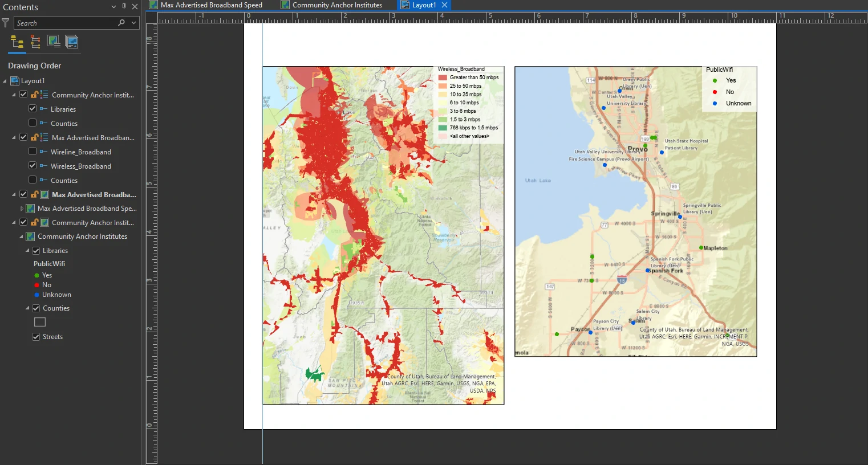Screen dimensions: 868x465
Task: Uncheck the Wireless_Broadband legend item
Action: [33, 166]
